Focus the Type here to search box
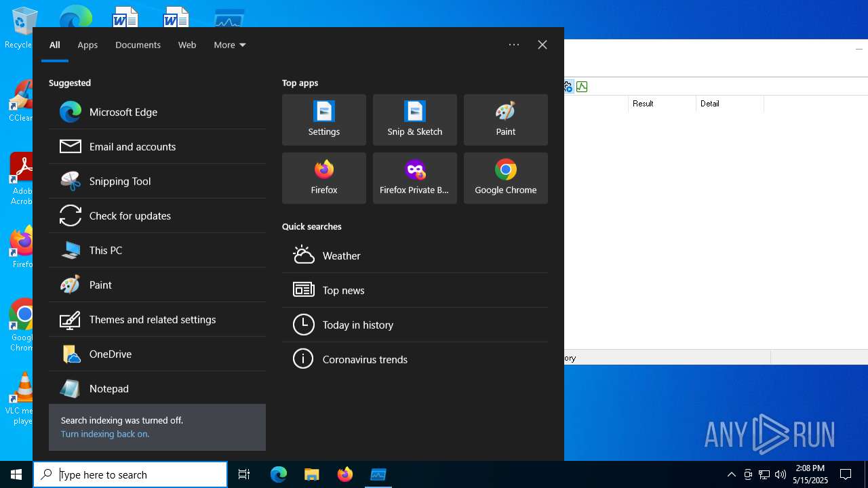 click(x=130, y=474)
